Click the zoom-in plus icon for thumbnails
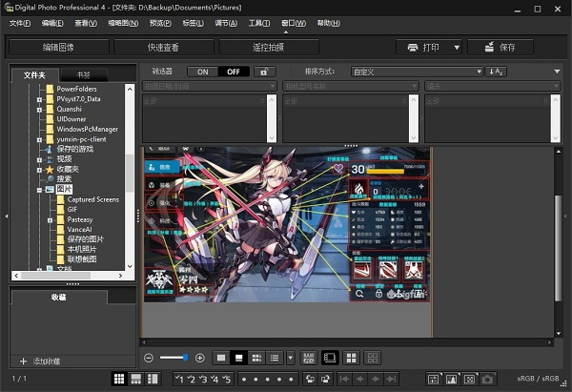 pos(199,358)
